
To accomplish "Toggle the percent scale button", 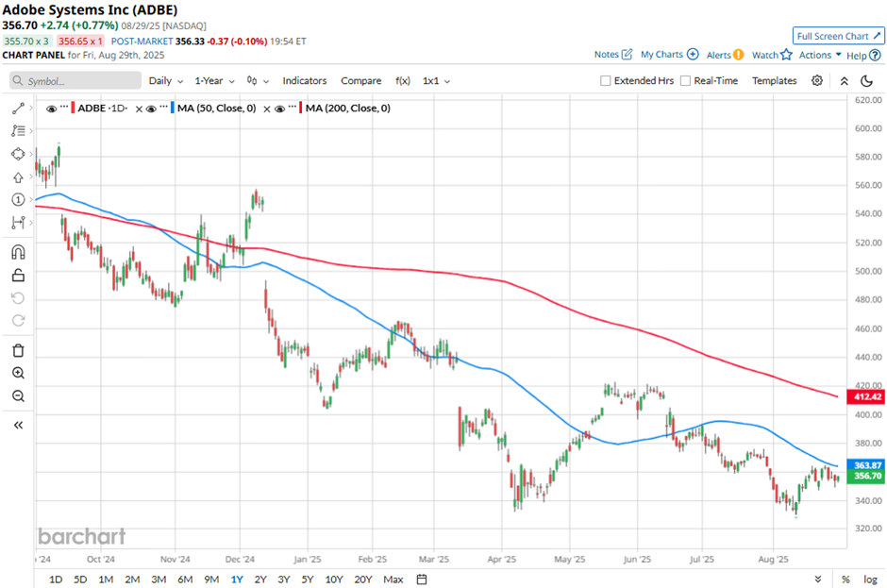I will tap(845, 579).
